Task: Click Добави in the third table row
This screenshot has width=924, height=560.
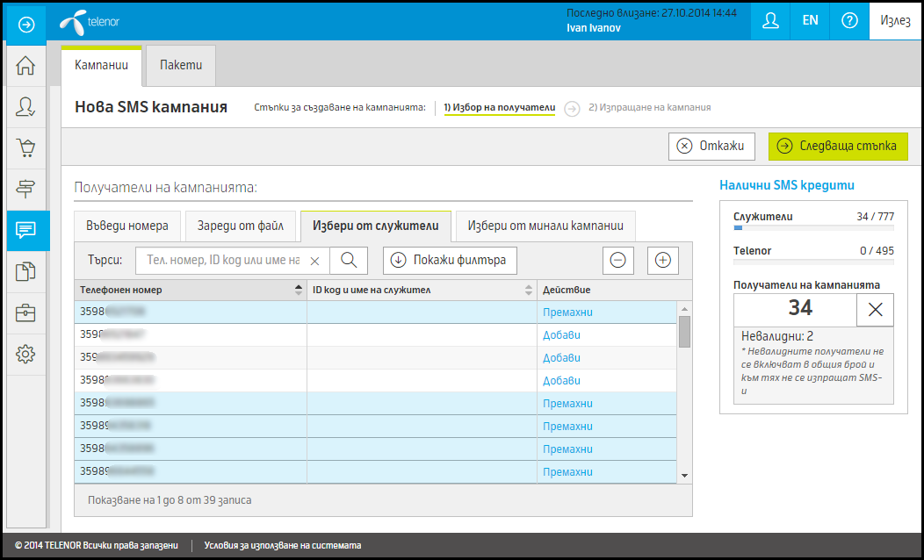Action: coord(561,358)
